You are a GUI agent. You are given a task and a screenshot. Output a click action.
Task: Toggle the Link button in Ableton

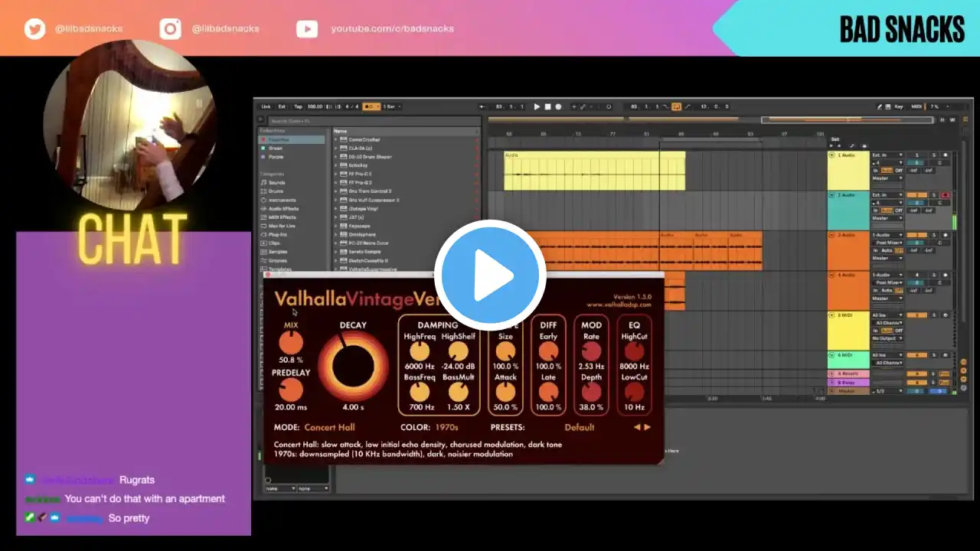(x=266, y=106)
